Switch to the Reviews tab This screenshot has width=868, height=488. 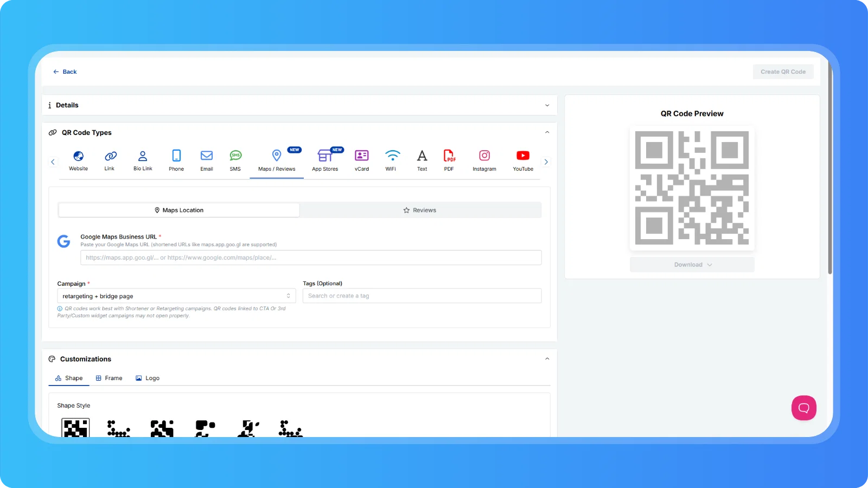click(420, 210)
